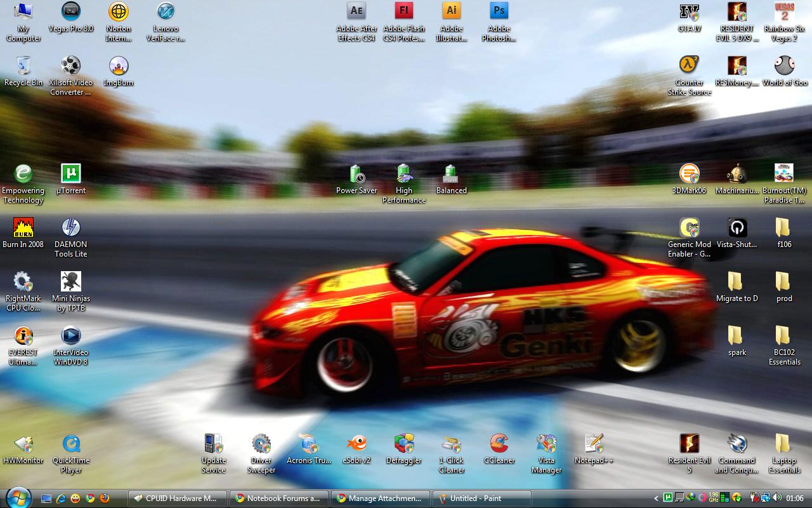This screenshot has height=508, width=812.
Task: Open the 3DMark06 desktop icon
Action: point(690,179)
